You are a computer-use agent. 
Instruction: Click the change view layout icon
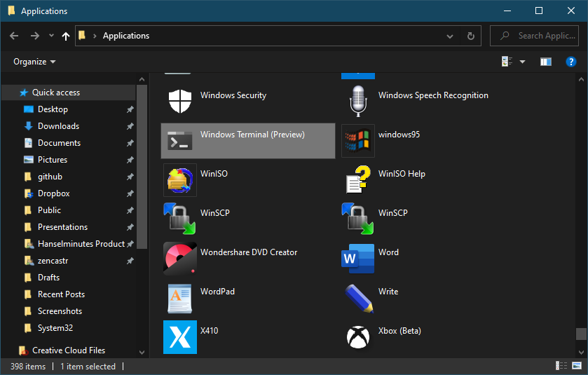[x=507, y=62]
